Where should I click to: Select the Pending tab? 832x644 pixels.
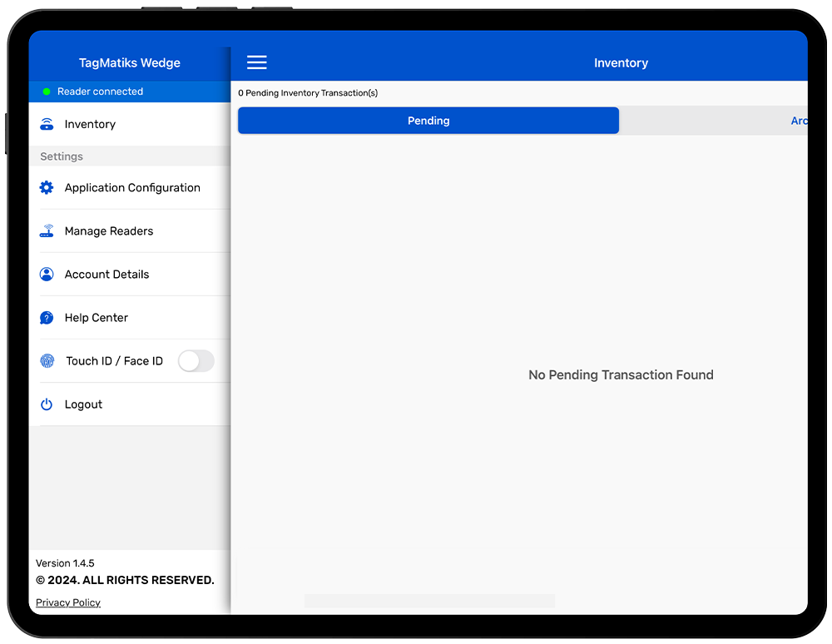tap(428, 121)
